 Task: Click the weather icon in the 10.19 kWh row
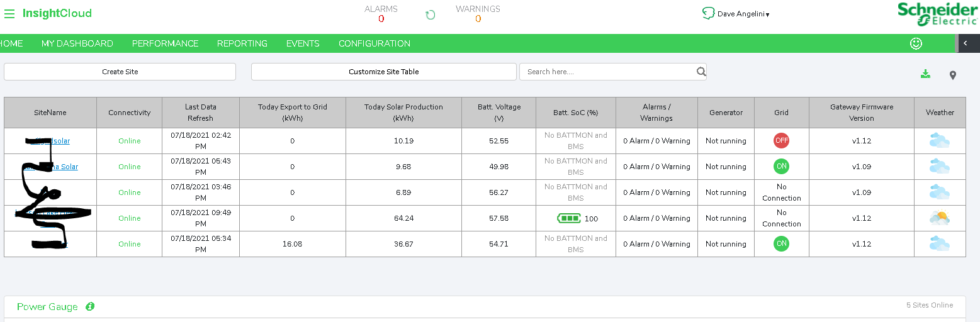point(939,141)
